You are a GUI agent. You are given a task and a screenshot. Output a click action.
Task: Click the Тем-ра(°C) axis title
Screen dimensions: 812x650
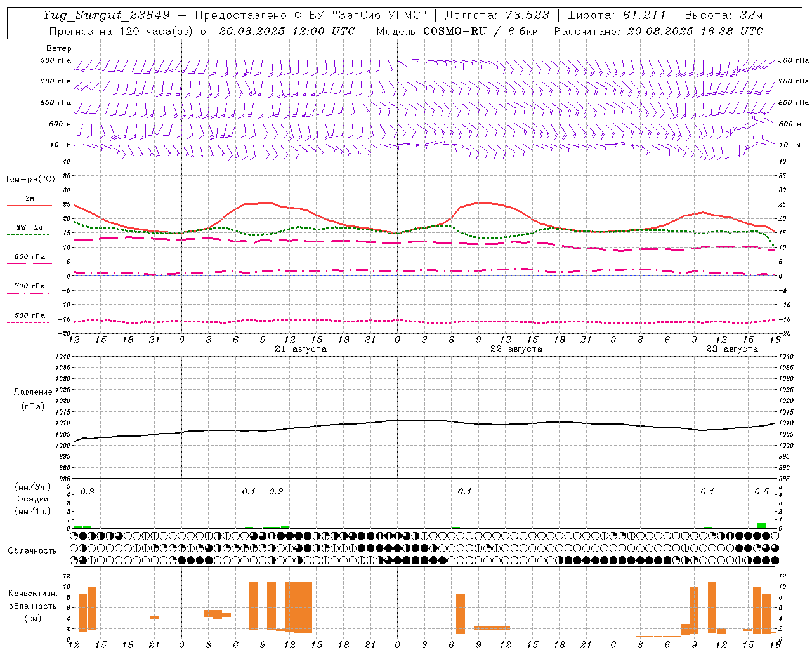point(30,180)
